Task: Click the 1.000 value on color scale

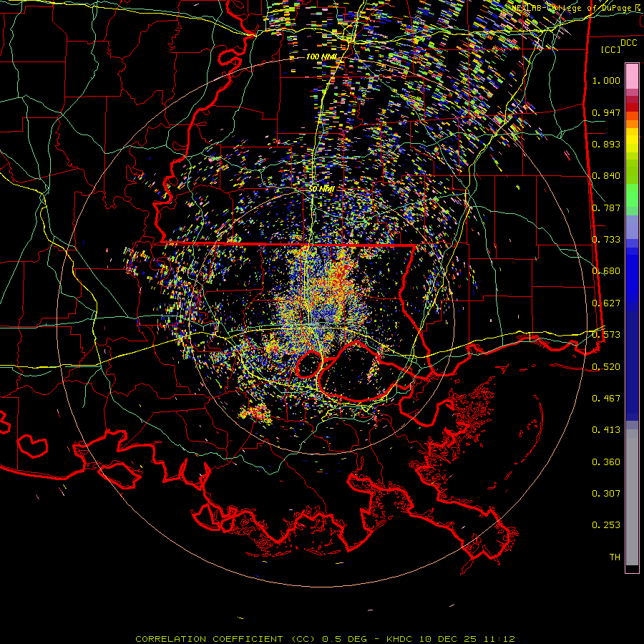Action: tap(606, 80)
